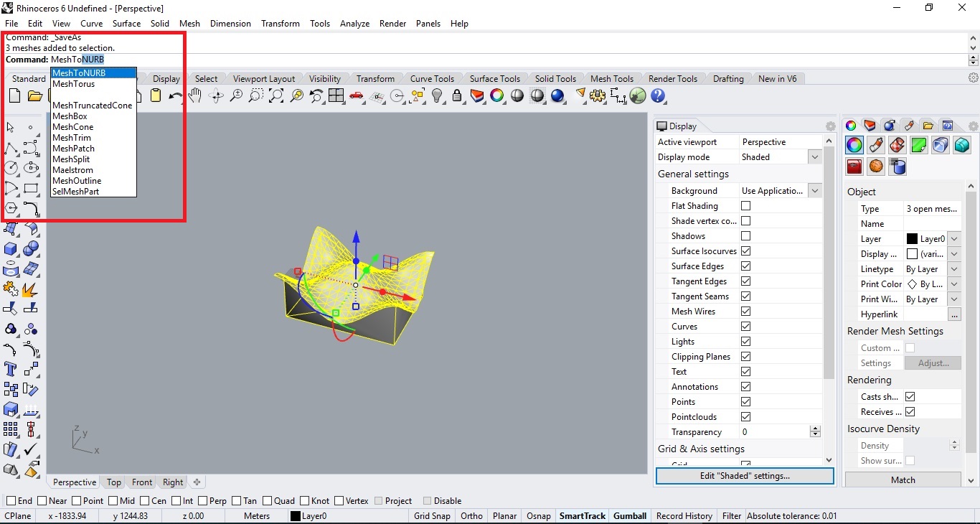This screenshot has height=524, width=980.
Task: Disable Mesh Wires in Display settings
Action: tap(745, 311)
